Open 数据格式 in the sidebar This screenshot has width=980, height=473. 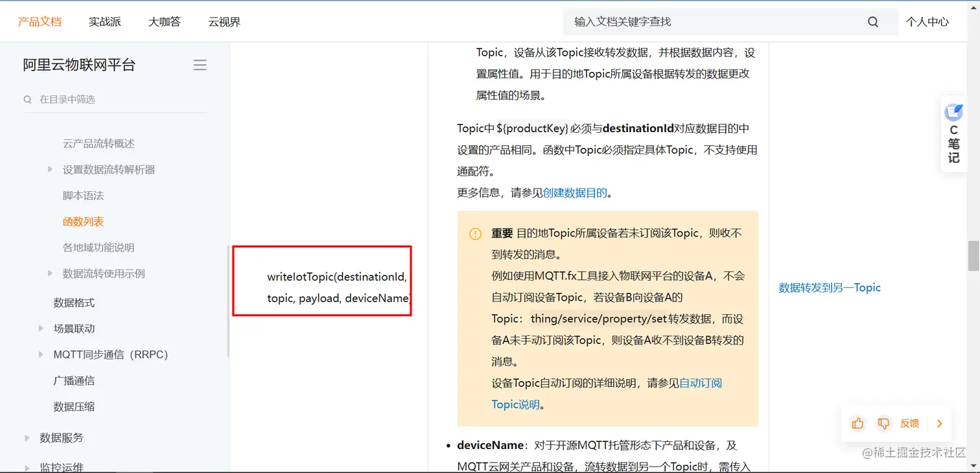(x=74, y=303)
